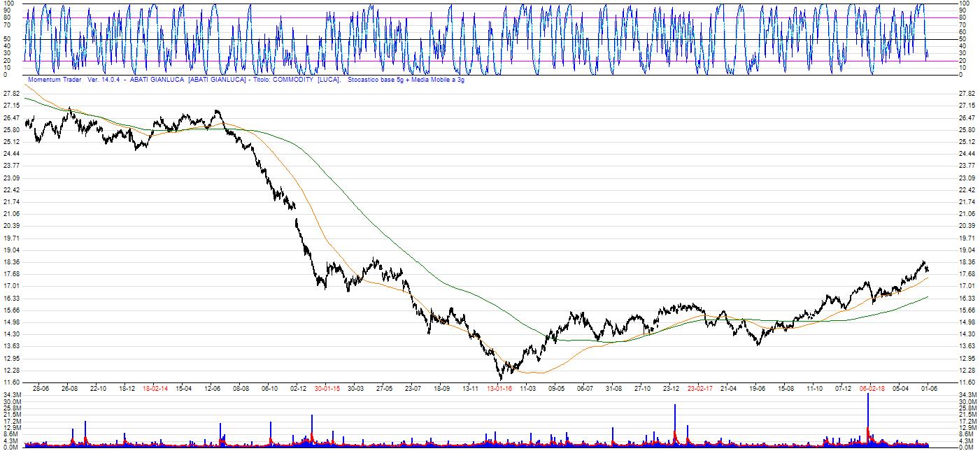Click the 12-06 date label
Screen dimensions: 980x451
pos(213,387)
